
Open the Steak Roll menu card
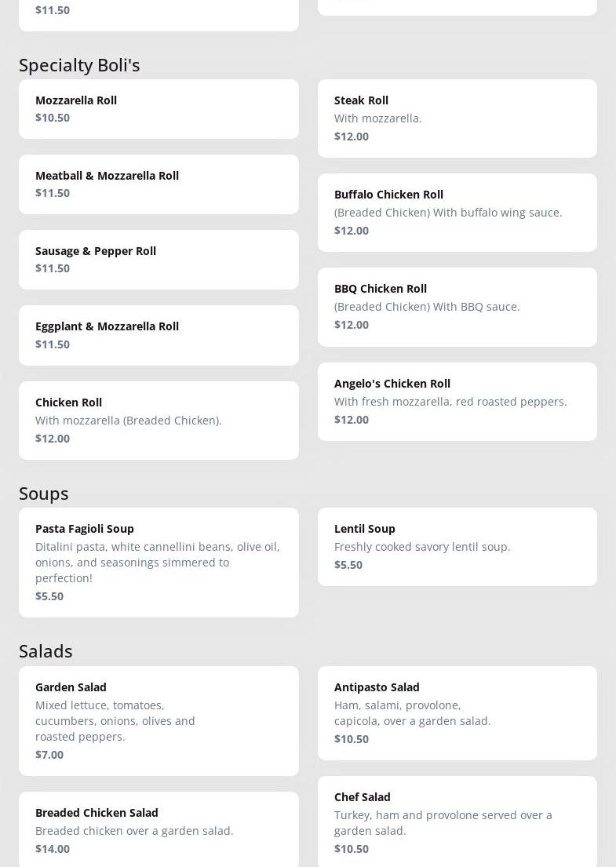457,118
